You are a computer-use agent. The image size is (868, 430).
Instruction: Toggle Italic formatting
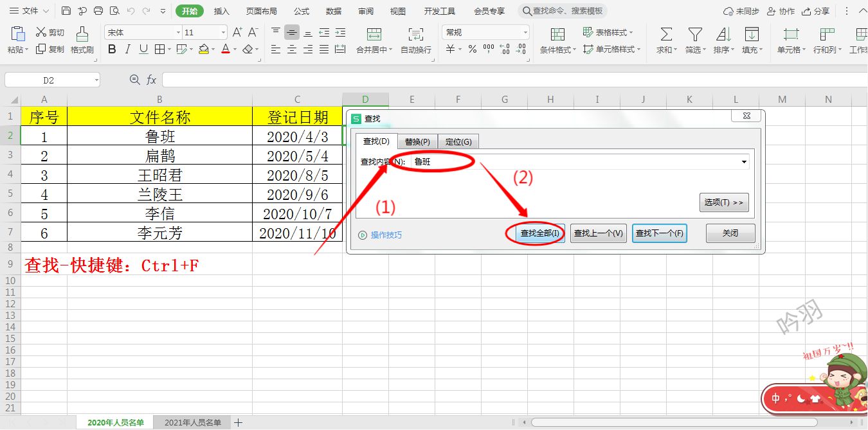[128, 49]
